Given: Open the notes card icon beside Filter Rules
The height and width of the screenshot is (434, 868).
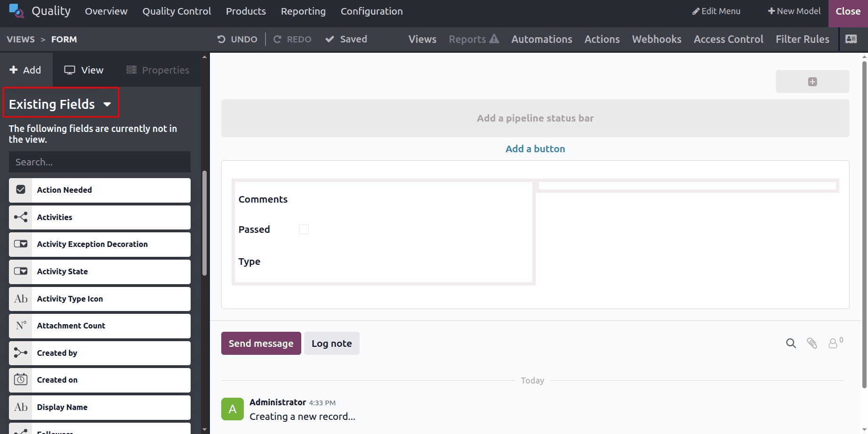Looking at the screenshot, I should (x=851, y=39).
